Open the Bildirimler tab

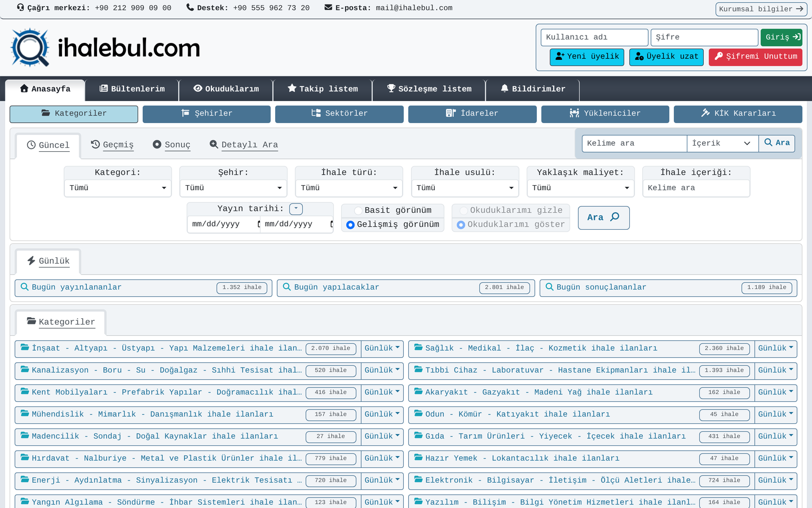[x=533, y=89]
